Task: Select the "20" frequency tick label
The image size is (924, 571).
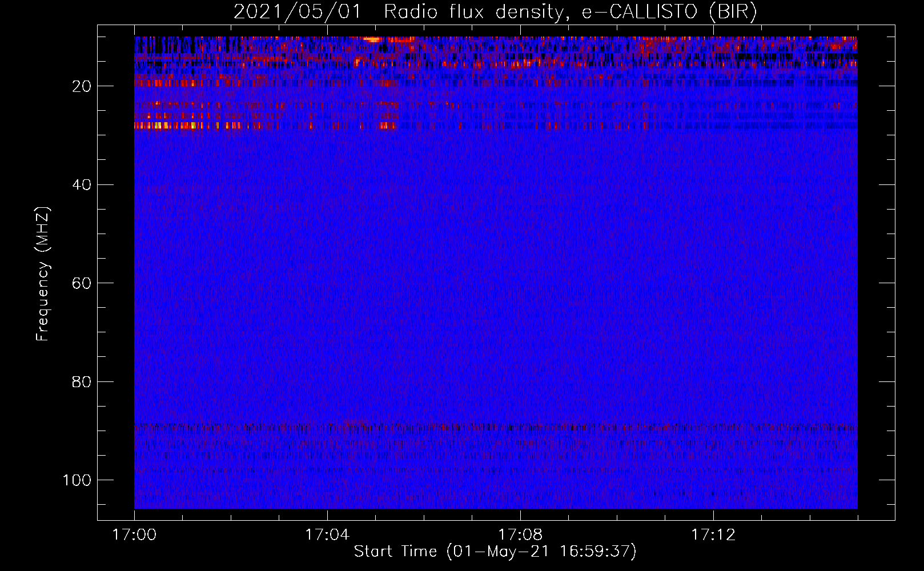Action: [82, 86]
